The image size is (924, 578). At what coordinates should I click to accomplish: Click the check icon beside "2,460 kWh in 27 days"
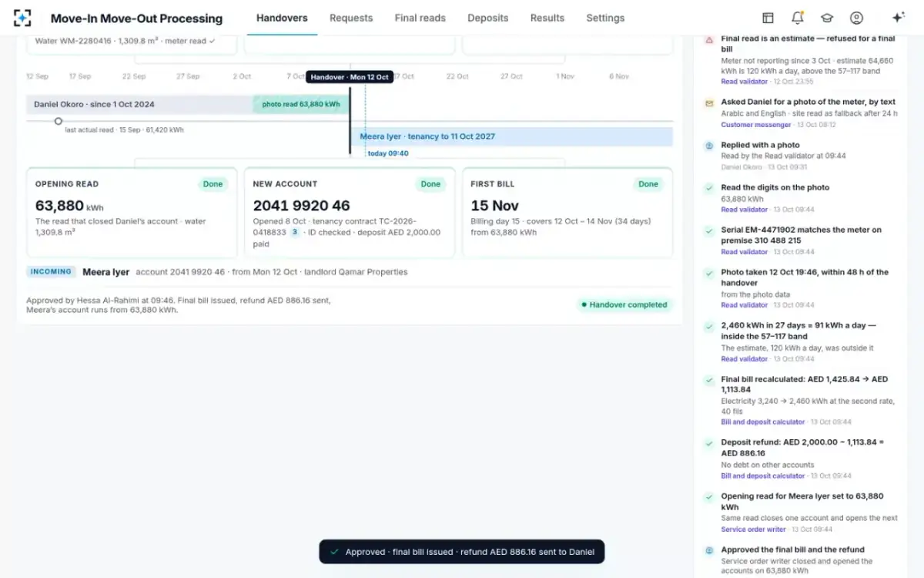point(709,326)
